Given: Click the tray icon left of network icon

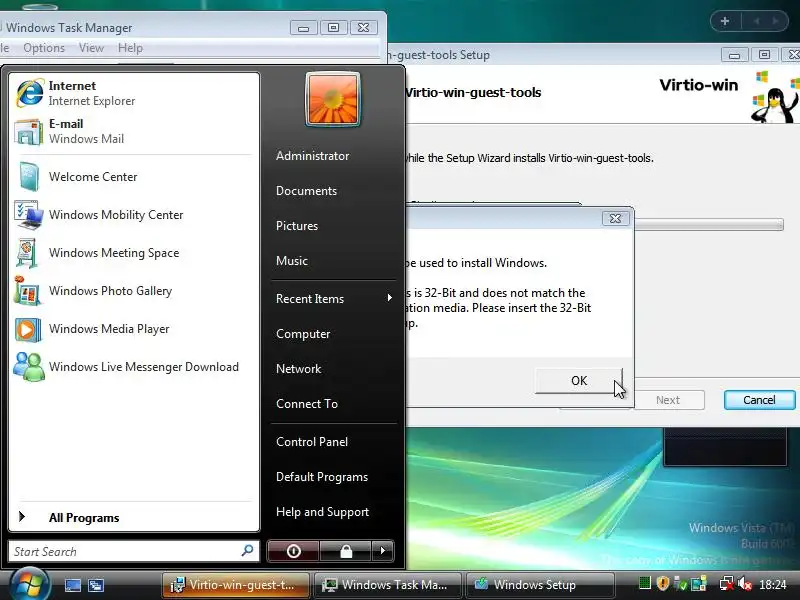Looking at the screenshot, I should 698,584.
